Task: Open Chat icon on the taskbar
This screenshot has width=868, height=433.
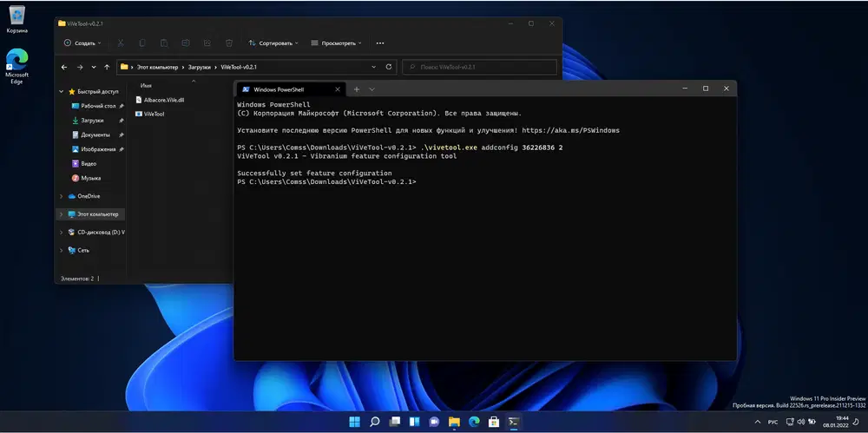Action: pyautogui.click(x=435, y=422)
